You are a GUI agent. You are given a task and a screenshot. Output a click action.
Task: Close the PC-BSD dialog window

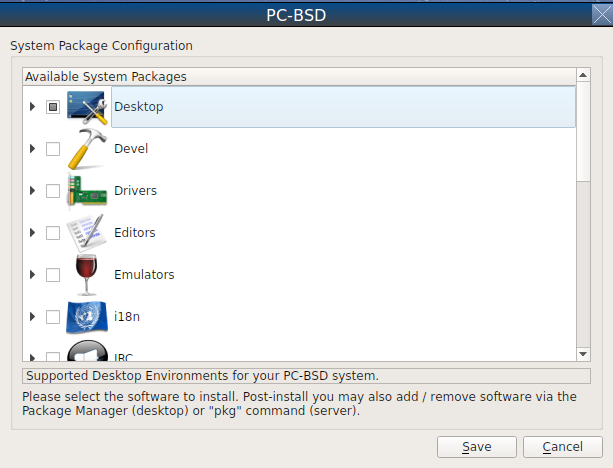602,15
